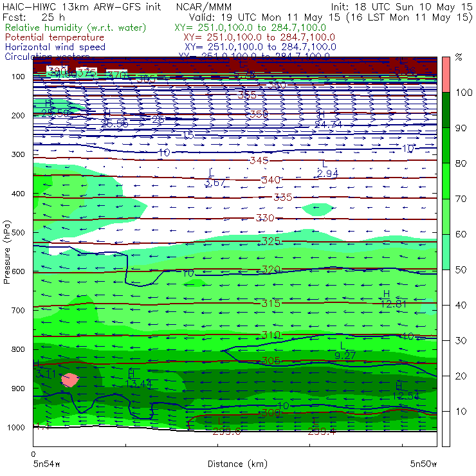The height and width of the screenshot is (476, 476).
Task: Click the '5n50w' end location label
Action: click(x=423, y=464)
